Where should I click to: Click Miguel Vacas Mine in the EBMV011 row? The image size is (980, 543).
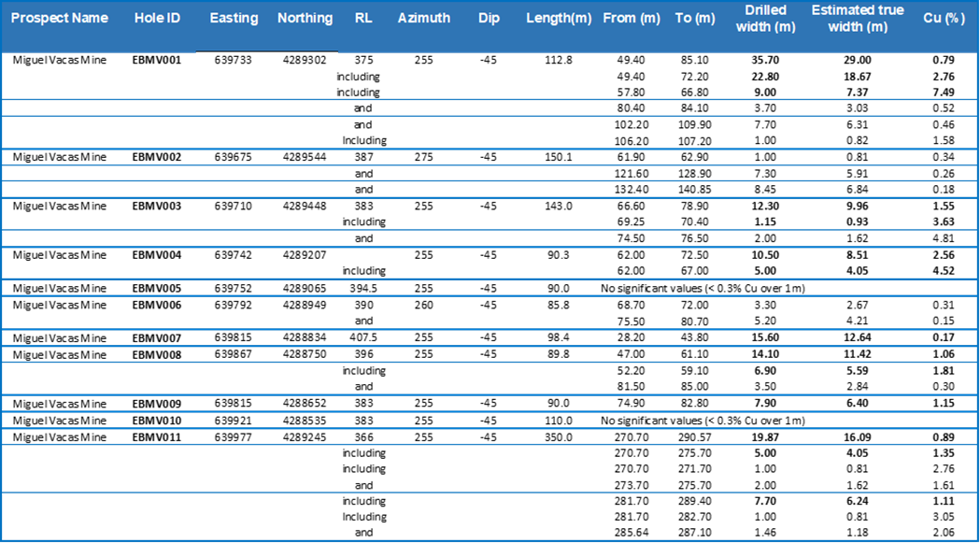(x=60, y=436)
